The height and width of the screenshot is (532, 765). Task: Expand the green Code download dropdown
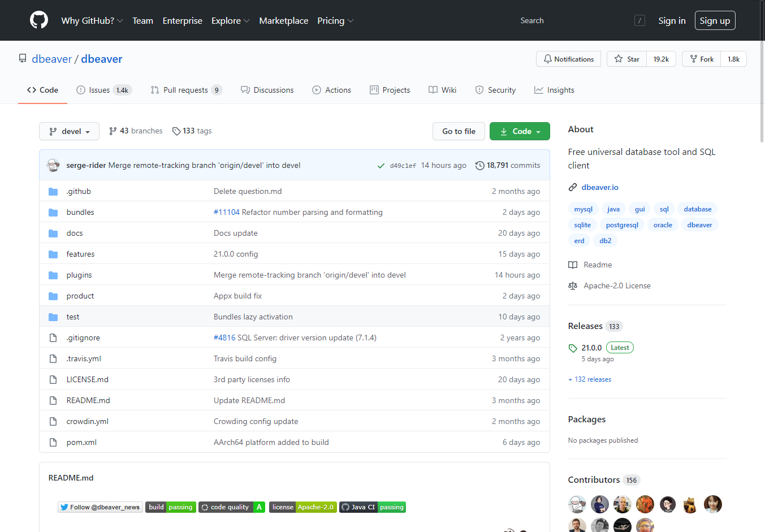pos(520,131)
